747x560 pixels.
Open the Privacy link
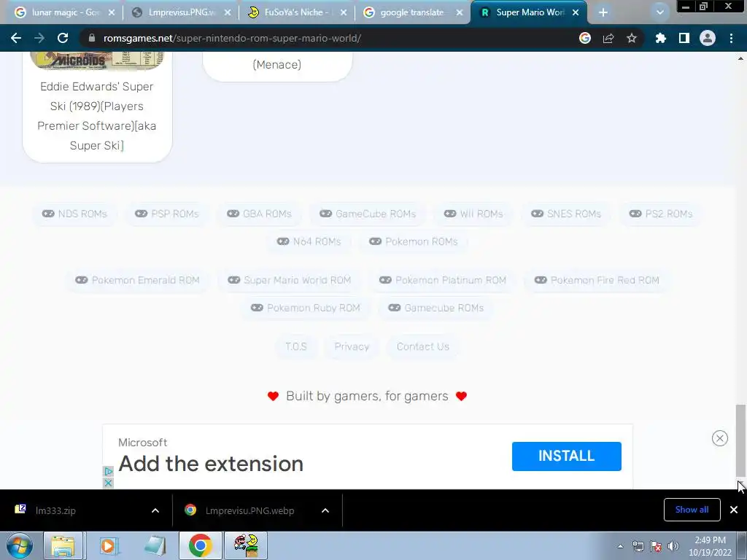point(352,346)
